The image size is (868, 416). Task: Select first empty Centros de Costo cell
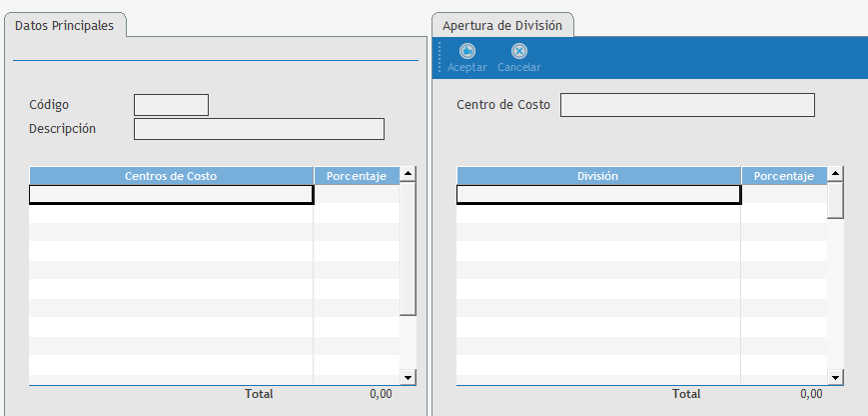coord(171,195)
